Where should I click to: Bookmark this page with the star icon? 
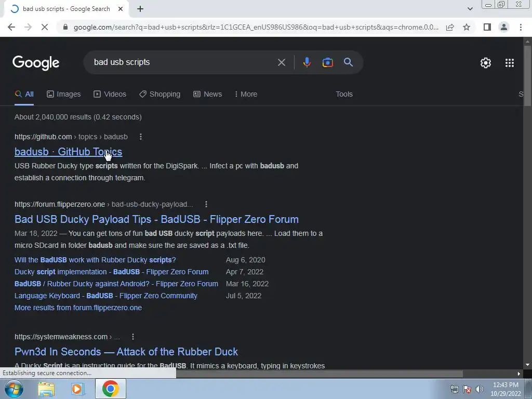pos(467,27)
